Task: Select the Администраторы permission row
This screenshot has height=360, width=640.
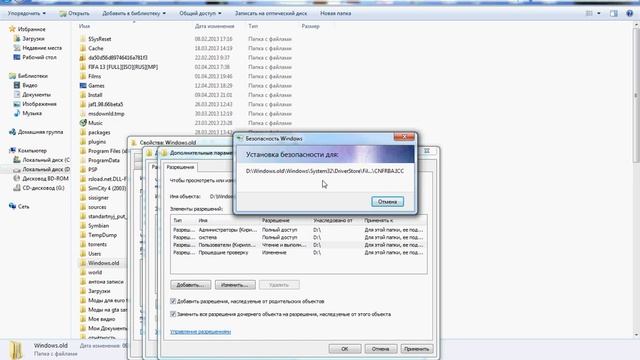Action: click(x=299, y=230)
